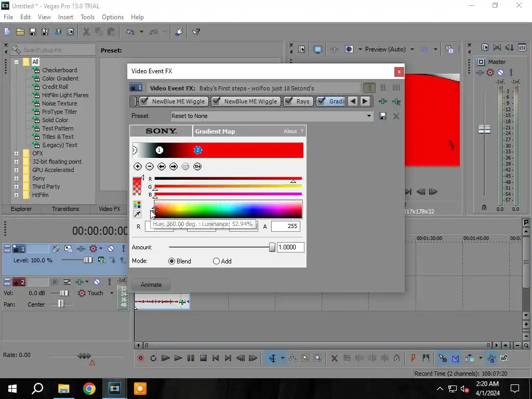Select the Rays effect in the chain
The height and width of the screenshot is (399, 532).
coord(303,101)
